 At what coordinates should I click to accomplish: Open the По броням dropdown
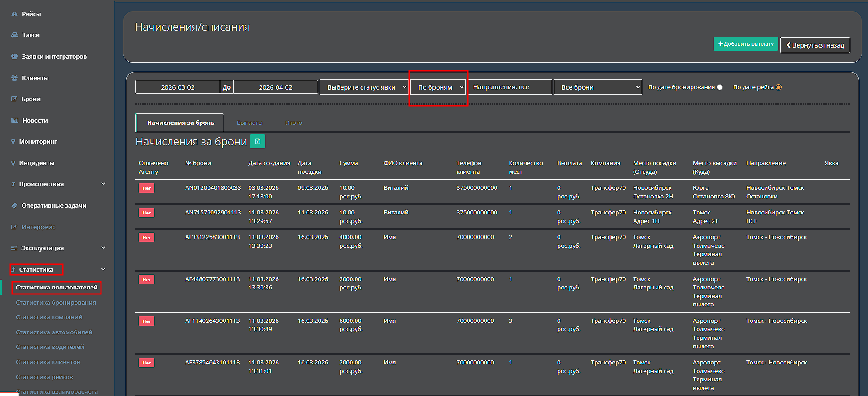point(438,87)
